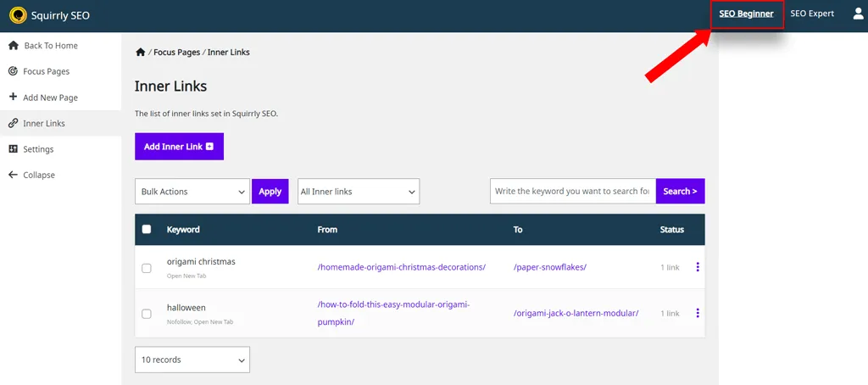Focus the keyword search field

click(x=573, y=191)
